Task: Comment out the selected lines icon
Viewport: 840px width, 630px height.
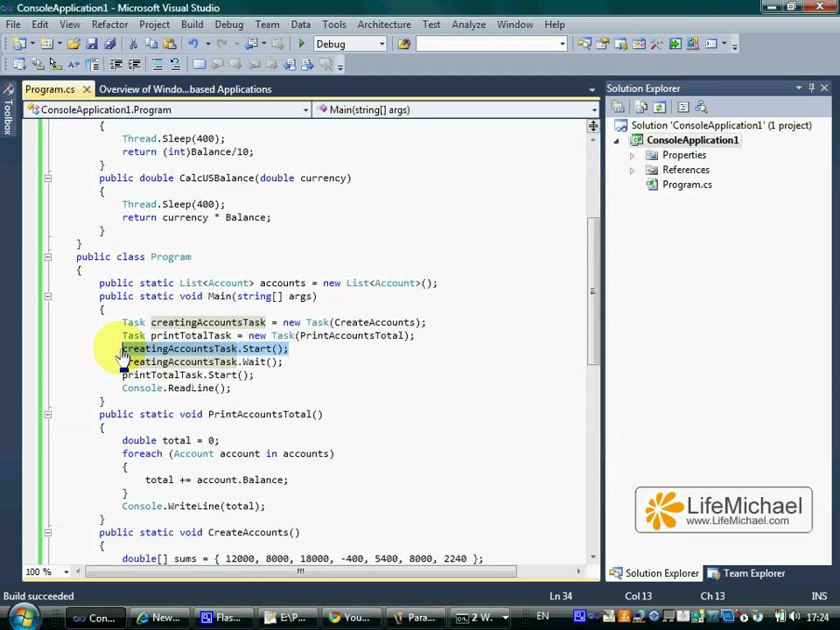Action: pos(157,64)
